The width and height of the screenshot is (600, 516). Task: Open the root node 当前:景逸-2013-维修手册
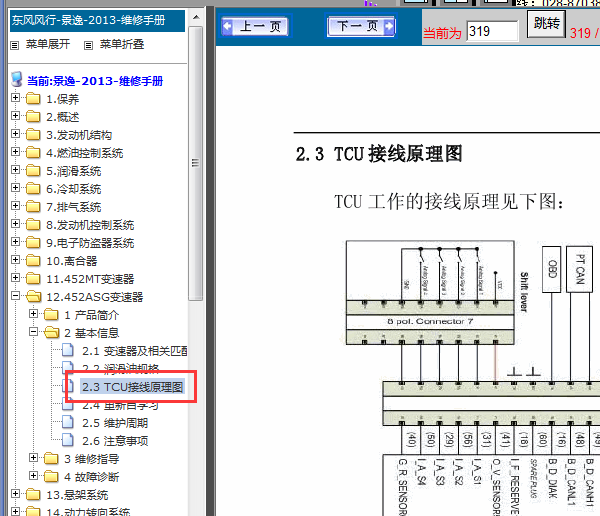point(95,81)
